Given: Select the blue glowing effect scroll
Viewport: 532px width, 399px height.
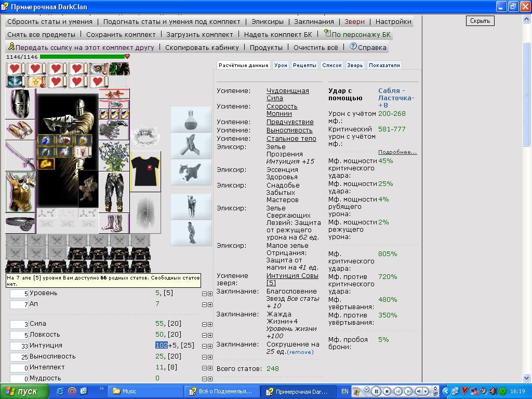Looking at the screenshot, I should point(16,82).
